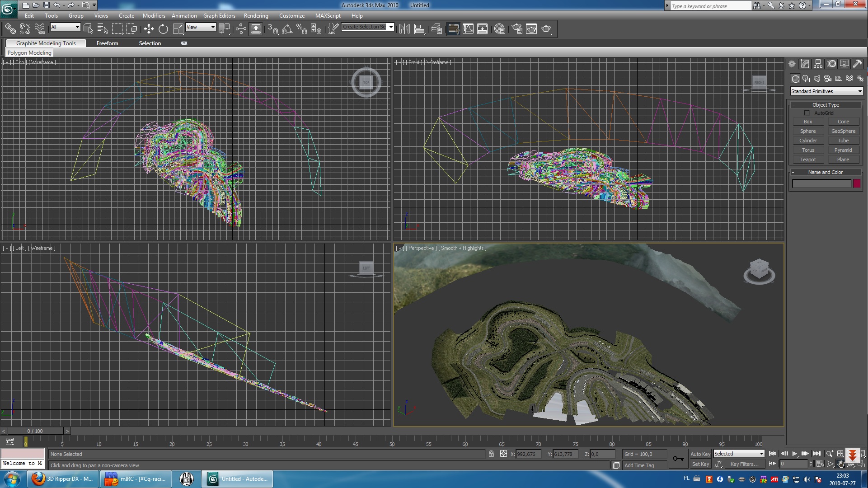
Task: Toggle the selection lock padlock
Action: [491, 454]
